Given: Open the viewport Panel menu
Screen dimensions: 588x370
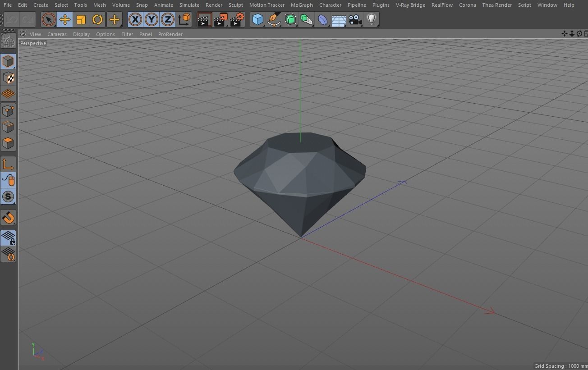Looking at the screenshot, I should [146, 34].
